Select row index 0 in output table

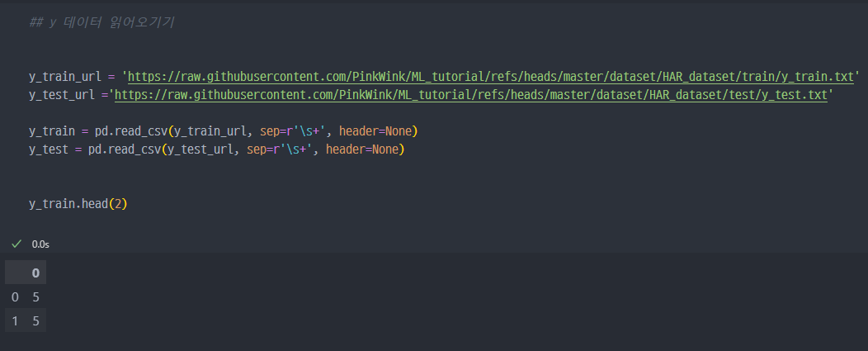click(x=15, y=297)
